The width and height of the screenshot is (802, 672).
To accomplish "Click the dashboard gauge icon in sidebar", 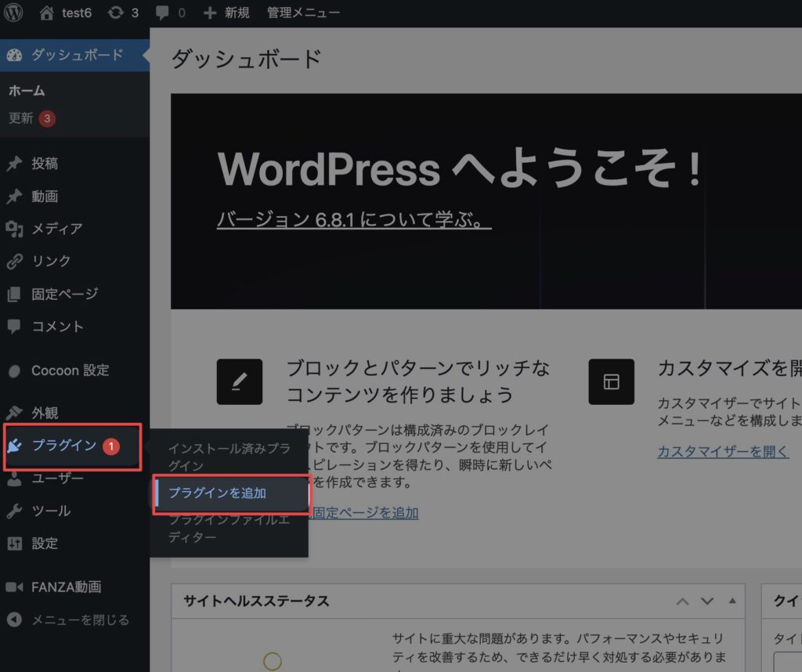I will click(14, 55).
